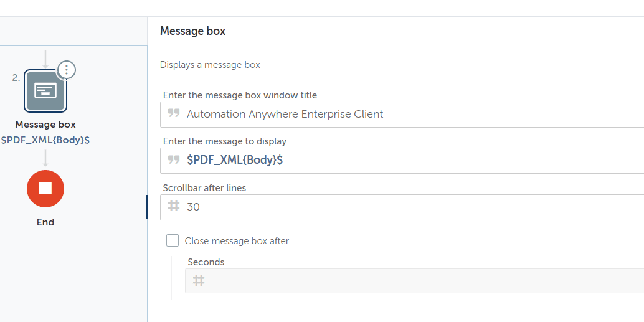Click the arrow connector above the End node
The image size is (644, 322).
[45, 159]
